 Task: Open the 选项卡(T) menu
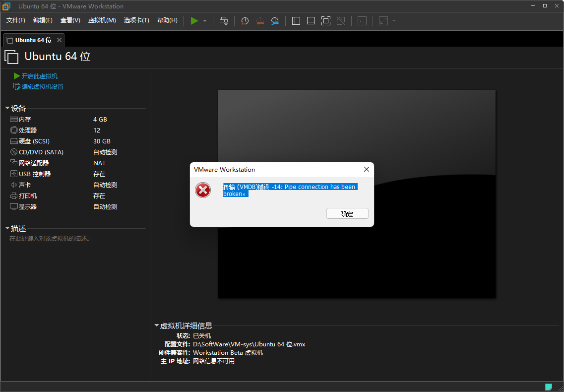pyautogui.click(x=136, y=20)
